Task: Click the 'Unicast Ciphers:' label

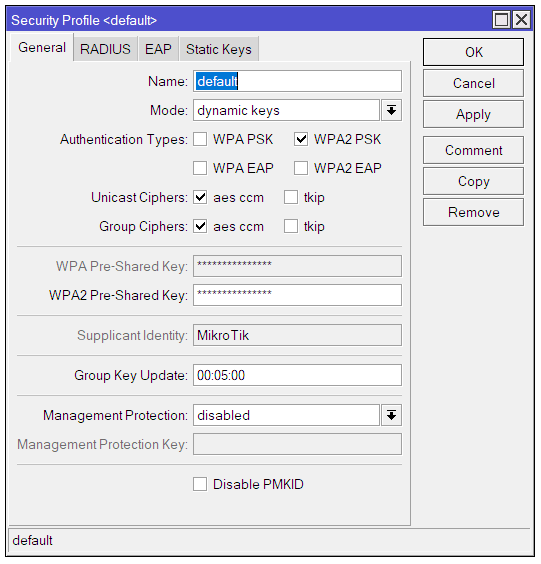Action: point(140,197)
